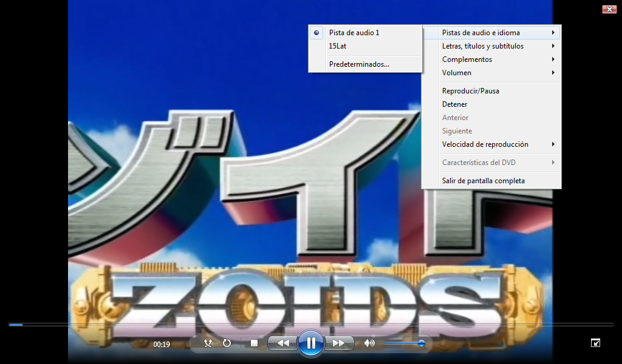622x364 pixels.
Task: Click the Anterior menu entry
Action: (491, 118)
